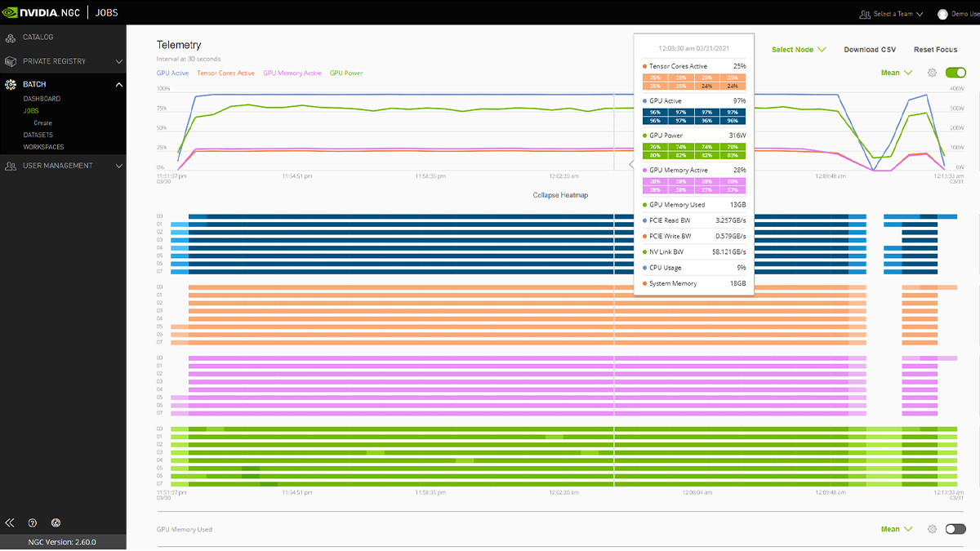
Task: Click the NVIDIA NGC logo
Action: pos(41,12)
